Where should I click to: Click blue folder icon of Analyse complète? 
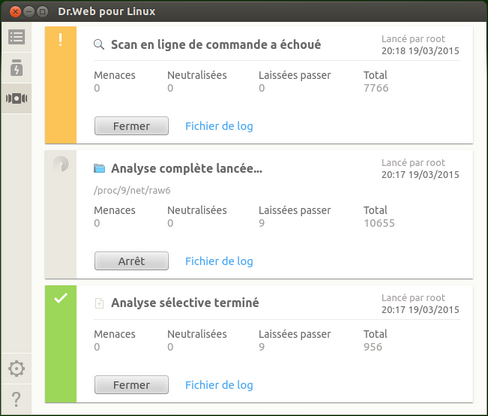coord(99,168)
